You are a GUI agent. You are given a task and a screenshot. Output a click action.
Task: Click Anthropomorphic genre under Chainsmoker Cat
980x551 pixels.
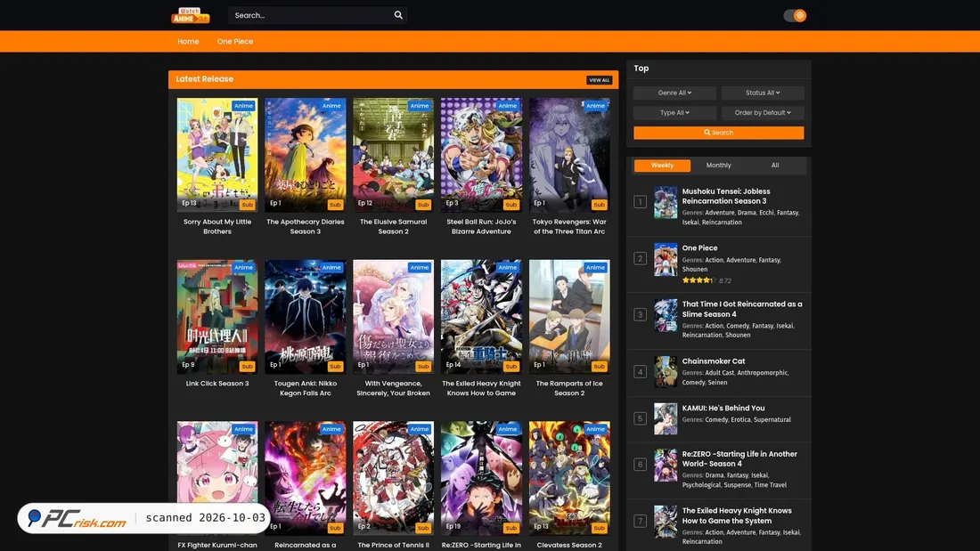click(763, 373)
